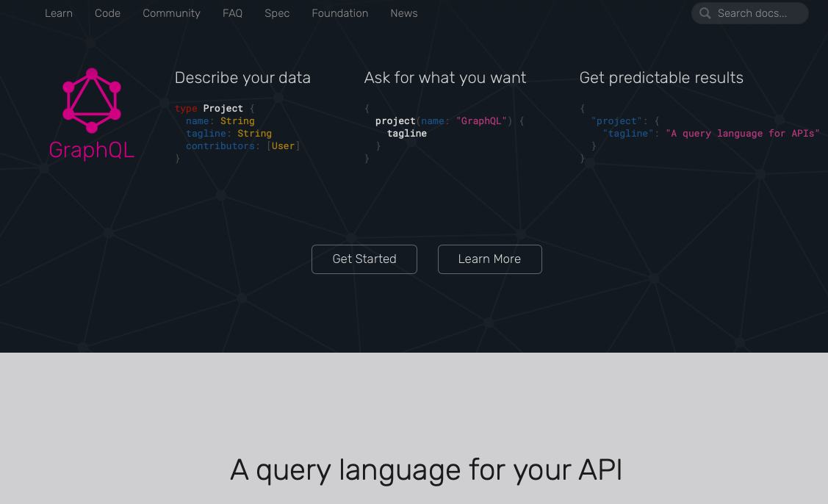The width and height of the screenshot is (828, 504).
Task: Click the magnifying glass search icon
Action: click(705, 13)
